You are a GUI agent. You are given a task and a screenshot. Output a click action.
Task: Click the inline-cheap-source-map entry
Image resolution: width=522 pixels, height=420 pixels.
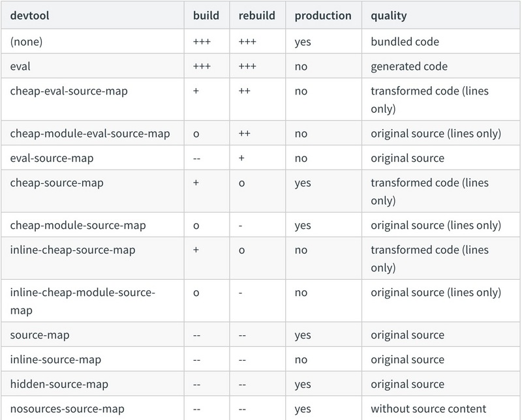point(72,250)
